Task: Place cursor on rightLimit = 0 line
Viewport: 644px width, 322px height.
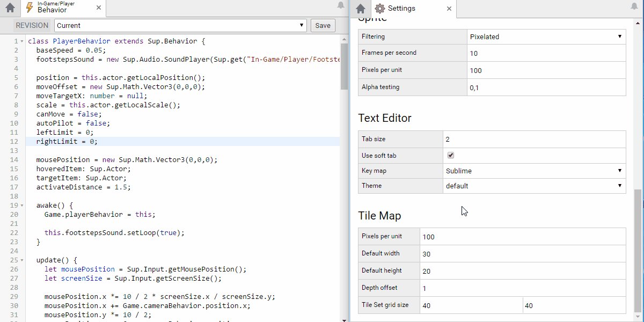Action: (x=67, y=141)
